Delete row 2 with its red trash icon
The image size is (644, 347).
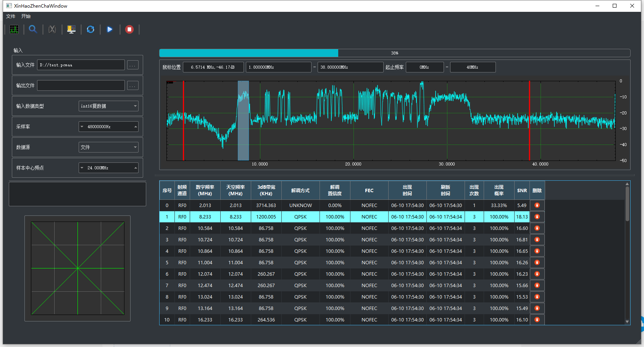point(537,228)
